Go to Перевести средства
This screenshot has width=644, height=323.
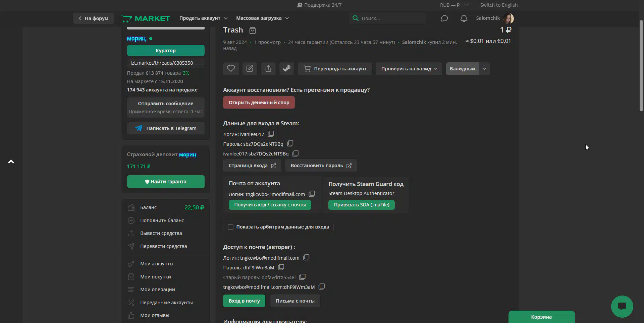tap(164, 246)
